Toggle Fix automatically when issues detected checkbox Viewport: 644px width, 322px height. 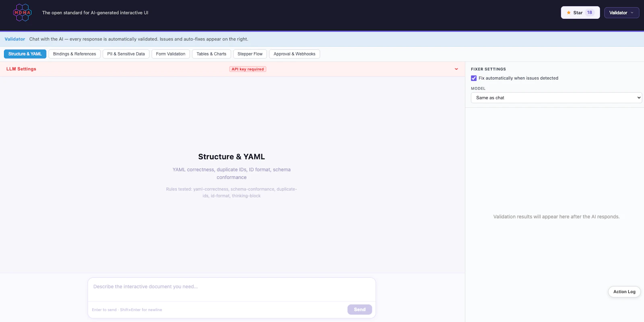[x=474, y=78]
